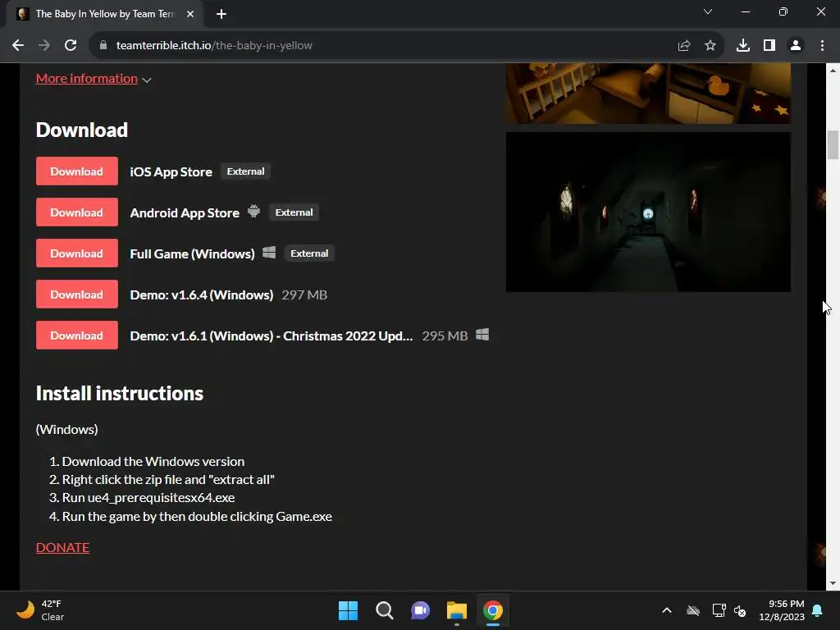
Task: Open the Windows Start menu
Action: point(348,610)
